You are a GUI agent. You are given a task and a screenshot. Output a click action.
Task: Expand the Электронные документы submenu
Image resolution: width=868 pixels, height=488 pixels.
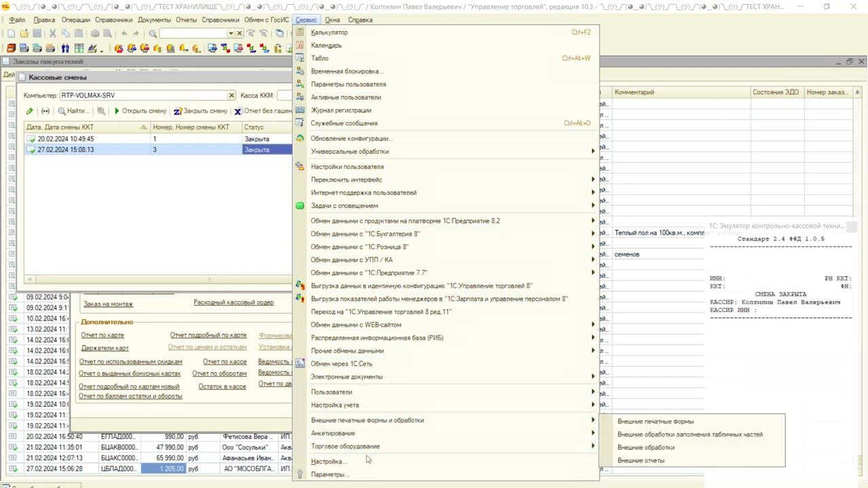[347, 377]
